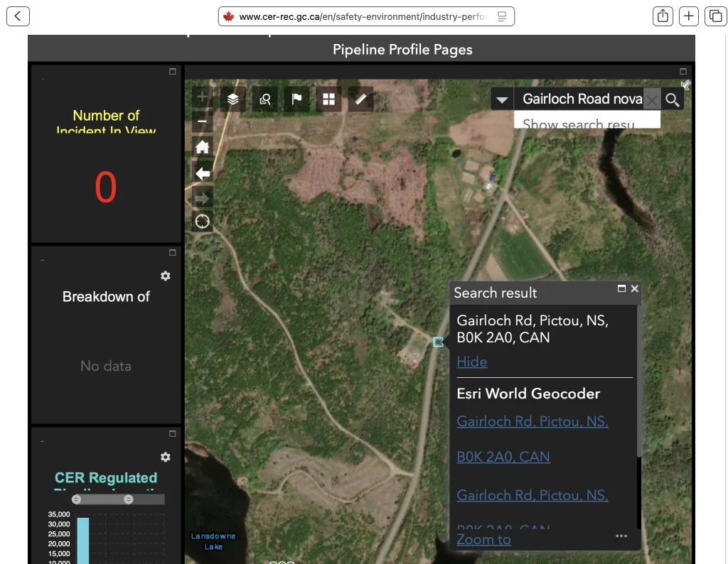Click the Hide link in search result
Viewport: 728px width, 564px height.
472,362
